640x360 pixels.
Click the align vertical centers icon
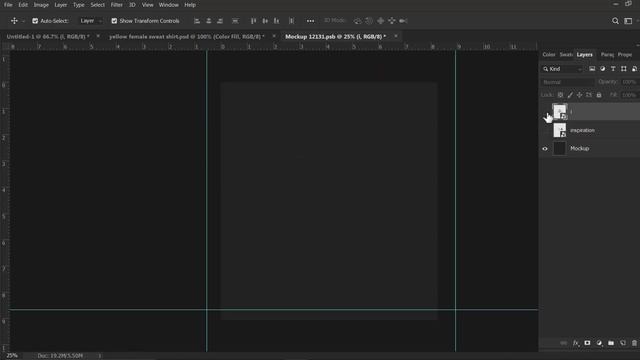coord(265,21)
